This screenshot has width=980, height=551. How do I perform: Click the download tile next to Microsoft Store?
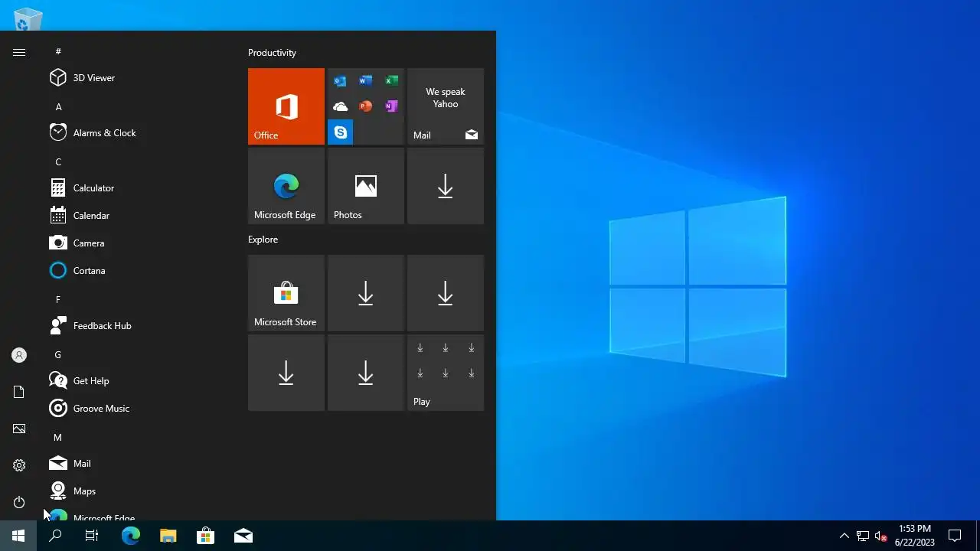coord(366,293)
